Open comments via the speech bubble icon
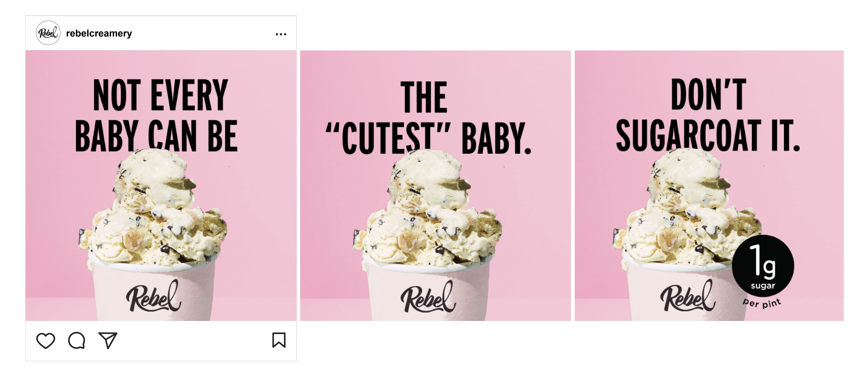The width and height of the screenshot is (868, 379). [x=76, y=340]
